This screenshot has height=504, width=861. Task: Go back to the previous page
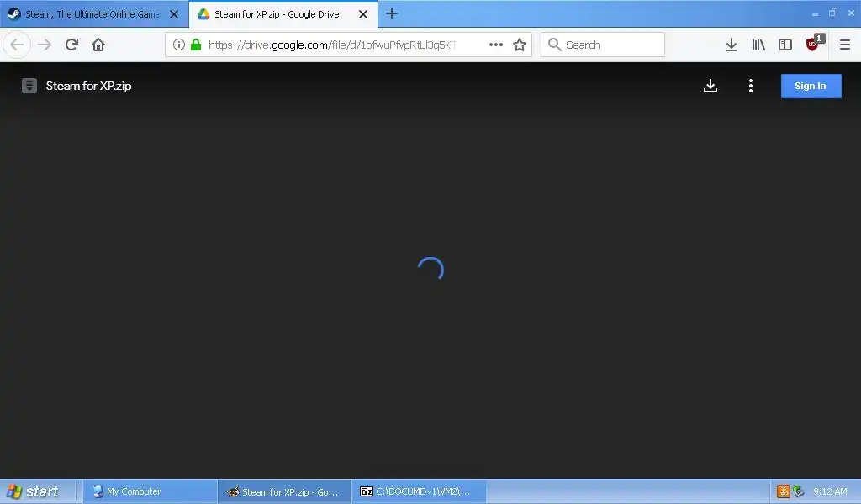[x=17, y=45]
